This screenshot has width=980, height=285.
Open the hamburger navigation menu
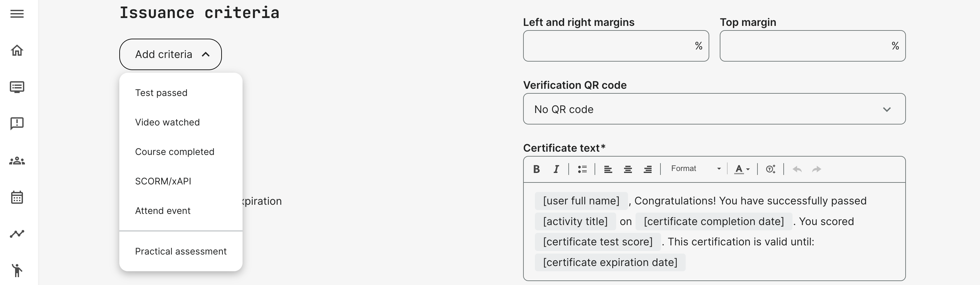click(x=17, y=14)
